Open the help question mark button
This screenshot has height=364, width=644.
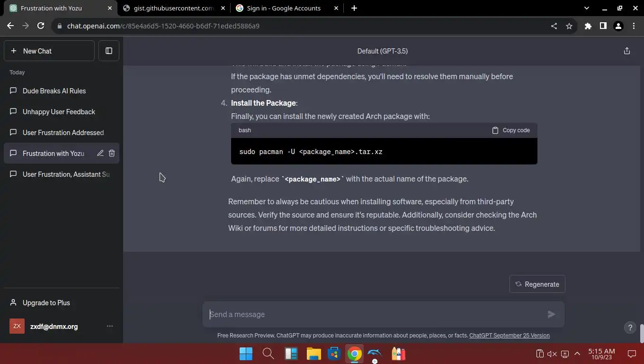(630, 327)
